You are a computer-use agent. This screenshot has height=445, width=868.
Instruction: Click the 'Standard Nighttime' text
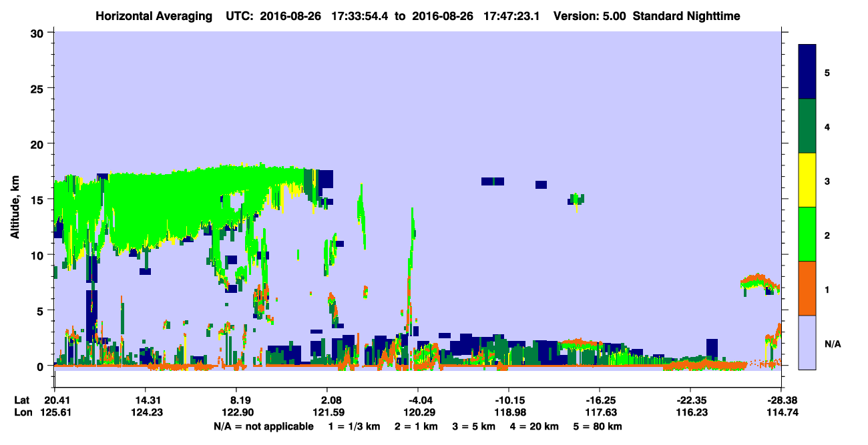click(686, 15)
